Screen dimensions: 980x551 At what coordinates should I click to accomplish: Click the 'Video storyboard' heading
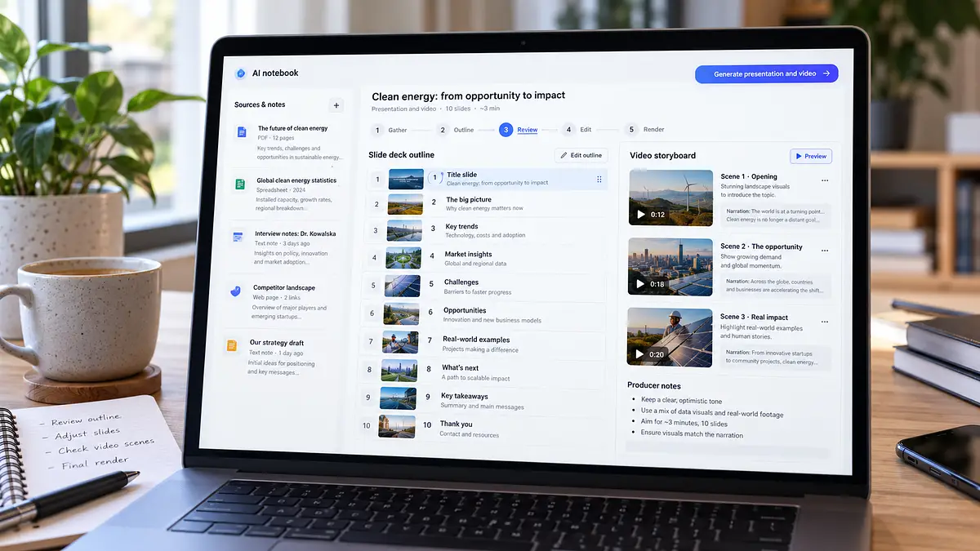662,155
